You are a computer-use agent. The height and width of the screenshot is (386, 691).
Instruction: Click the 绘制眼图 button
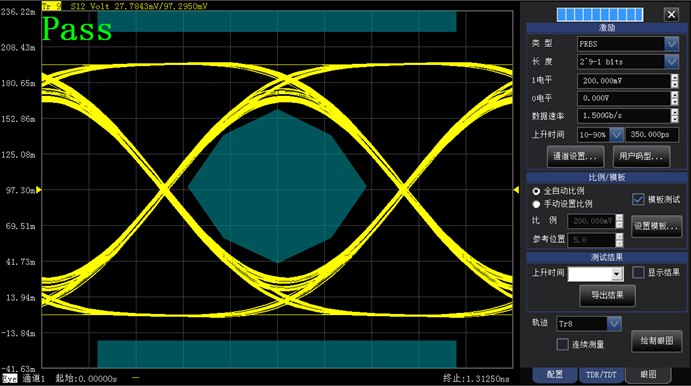coord(657,341)
